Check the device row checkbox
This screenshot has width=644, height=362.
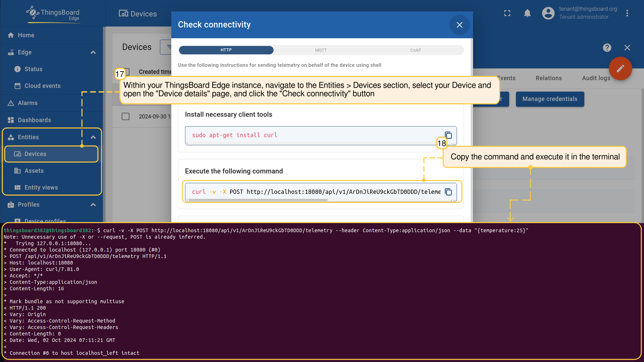pyautogui.click(x=125, y=116)
